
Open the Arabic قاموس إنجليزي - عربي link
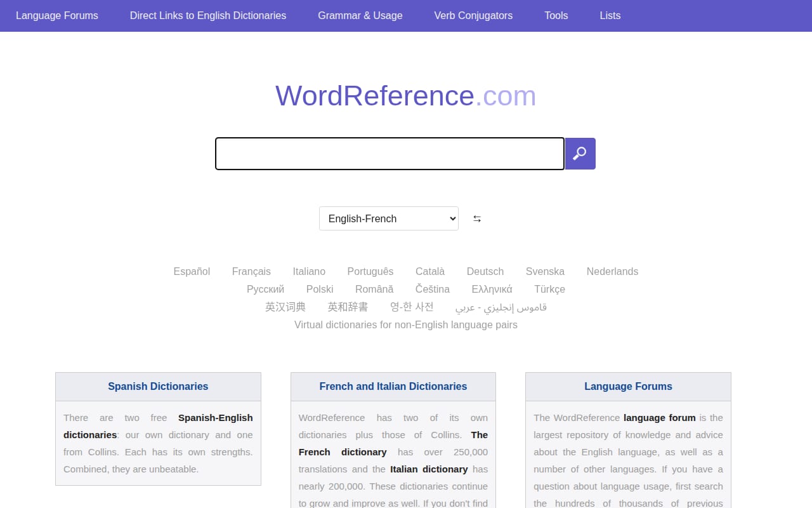pyautogui.click(x=501, y=307)
